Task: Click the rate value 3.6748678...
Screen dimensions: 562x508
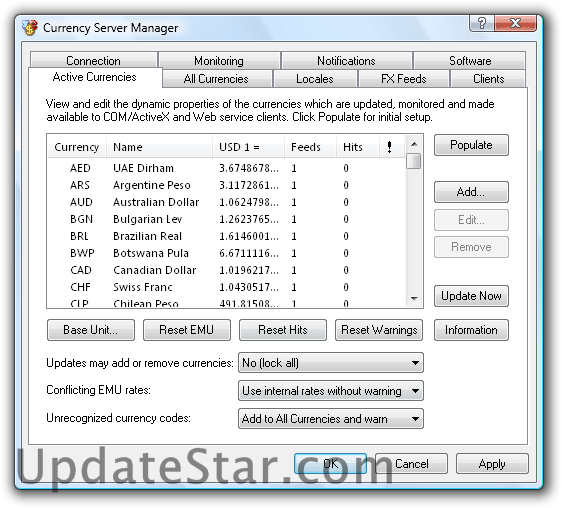Action: (x=249, y=168)
